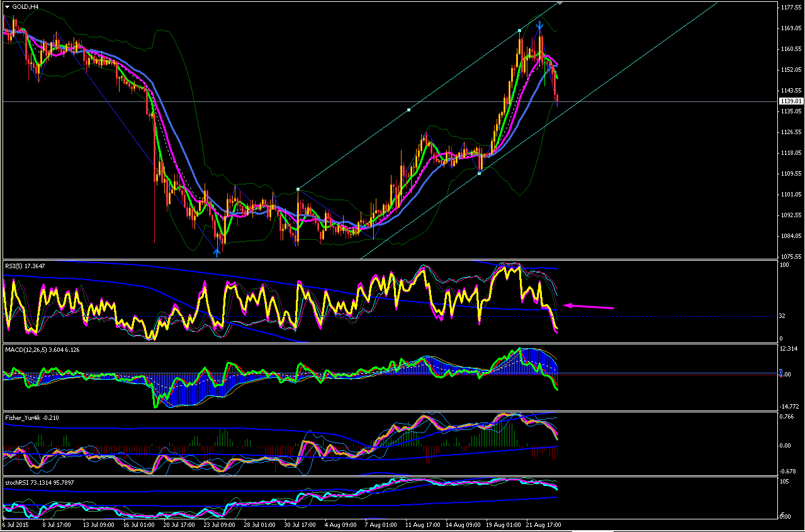Click Fisher scale value -0.678

point(788,471)
